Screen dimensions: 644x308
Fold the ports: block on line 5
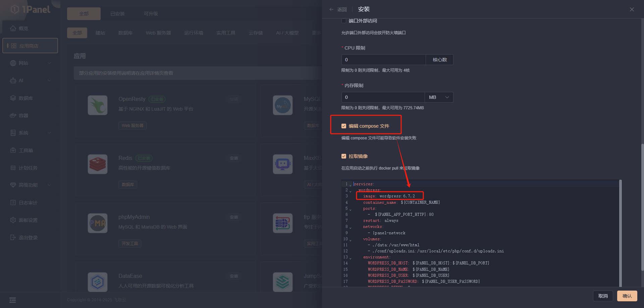pos(351,209)
